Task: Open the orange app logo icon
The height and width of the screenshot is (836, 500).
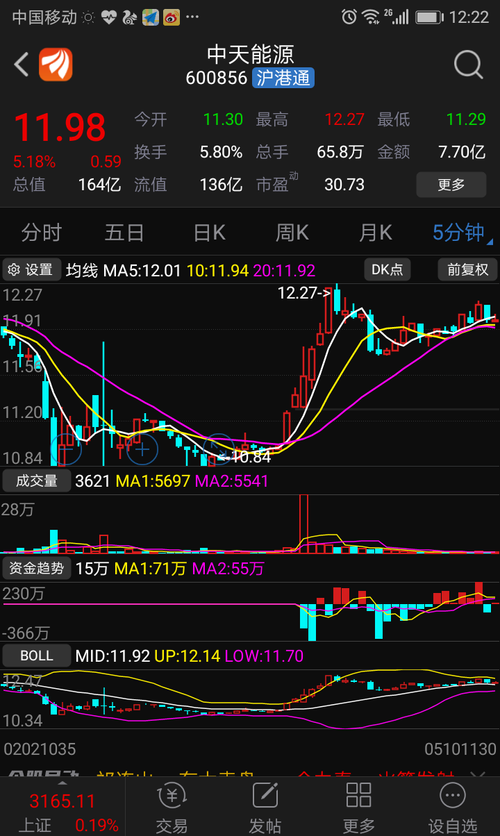Action: [55, 65]
